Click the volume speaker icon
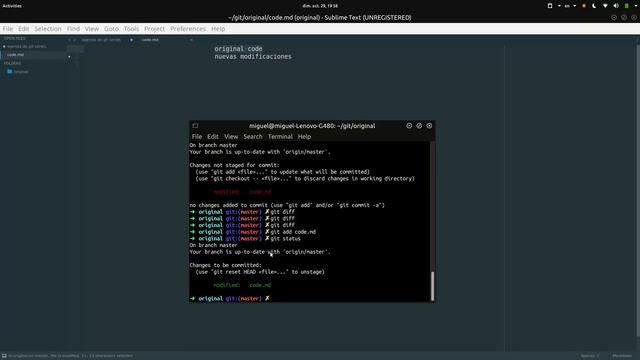This screenshot has width=640, height=360. click(x=616, y=6)
